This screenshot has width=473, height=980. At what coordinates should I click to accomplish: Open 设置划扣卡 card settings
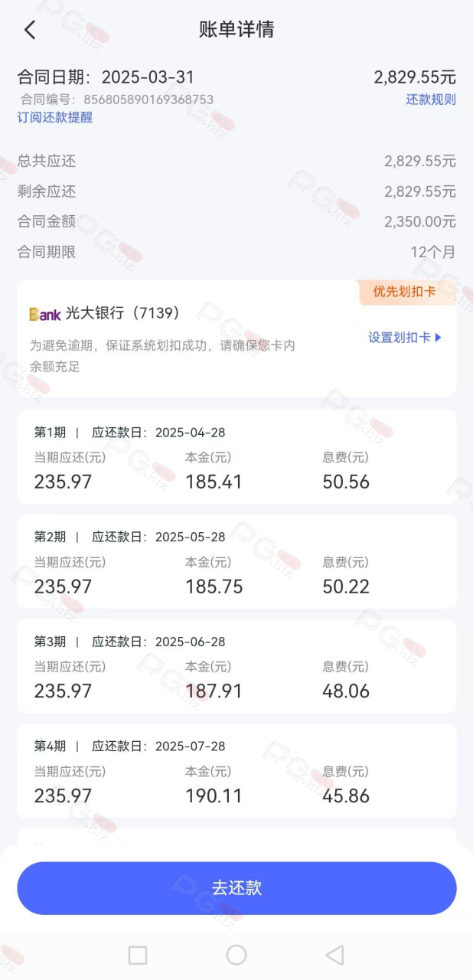[406, 337]
